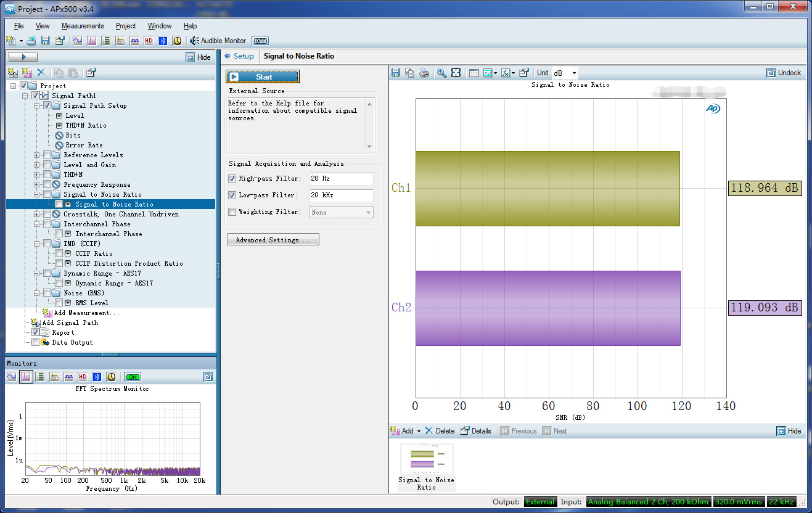The image size is (812, 513).
Task: Expand the Reference Levels tree node
Action: tap(37, 155)
